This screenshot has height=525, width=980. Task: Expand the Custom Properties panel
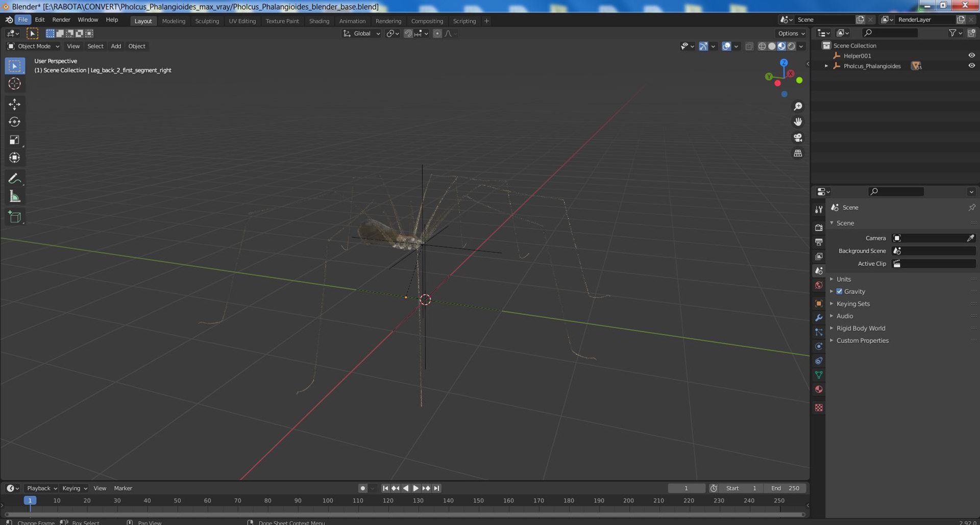(x=862, y=340)
